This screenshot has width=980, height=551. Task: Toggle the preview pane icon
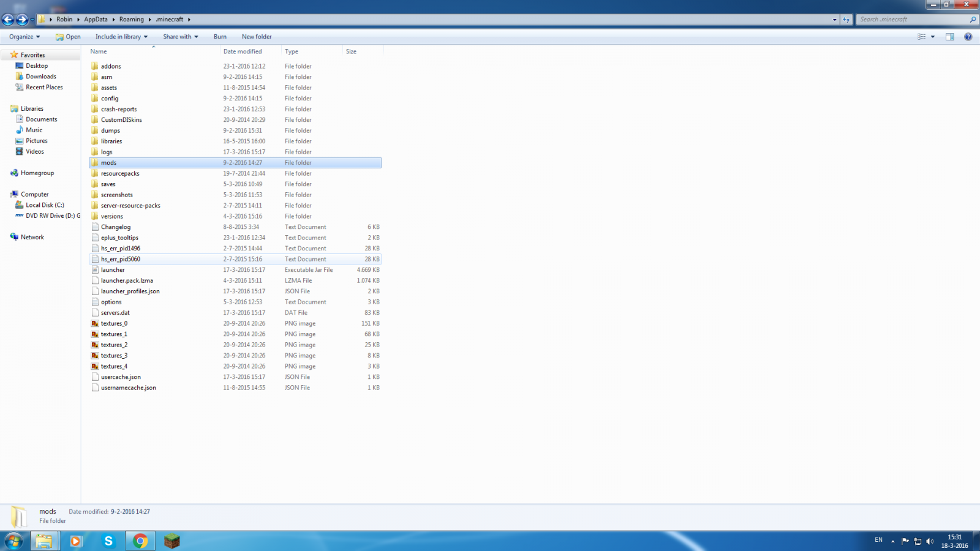(950, 37)
